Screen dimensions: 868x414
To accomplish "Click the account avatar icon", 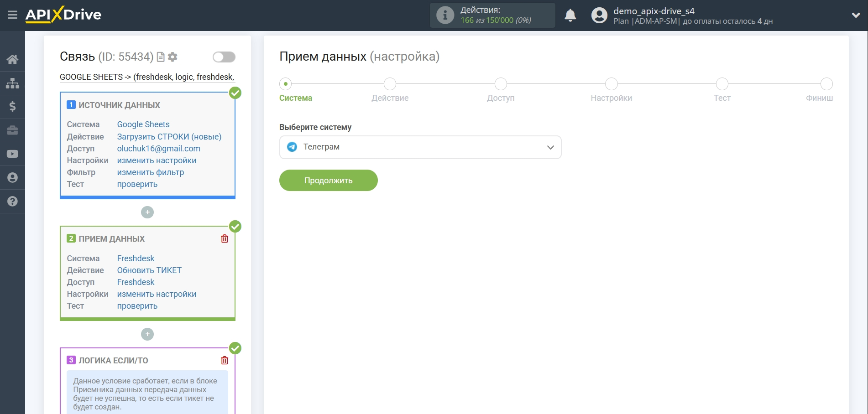I will 599,16.
